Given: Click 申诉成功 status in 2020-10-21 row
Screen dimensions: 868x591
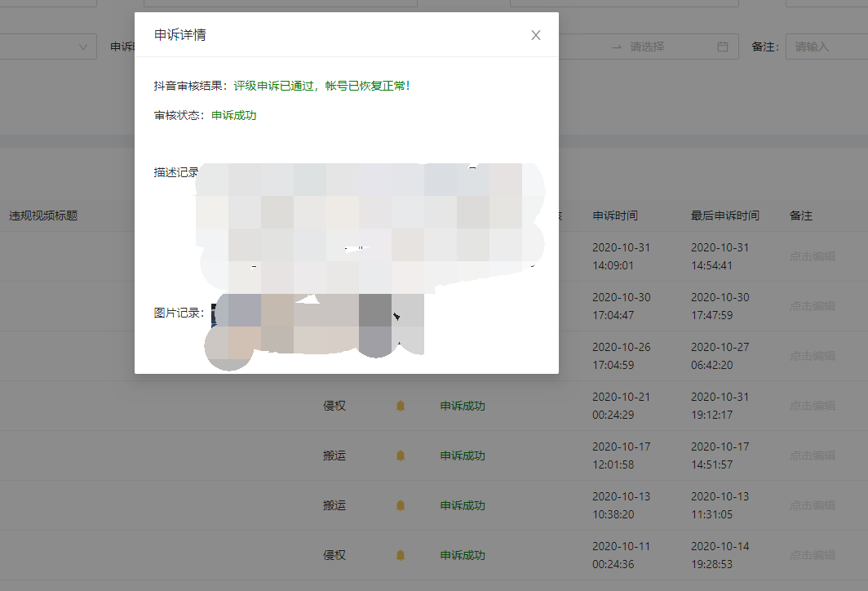Looking at the screenshot, I should pyautogui.click(x=463, y=406).
